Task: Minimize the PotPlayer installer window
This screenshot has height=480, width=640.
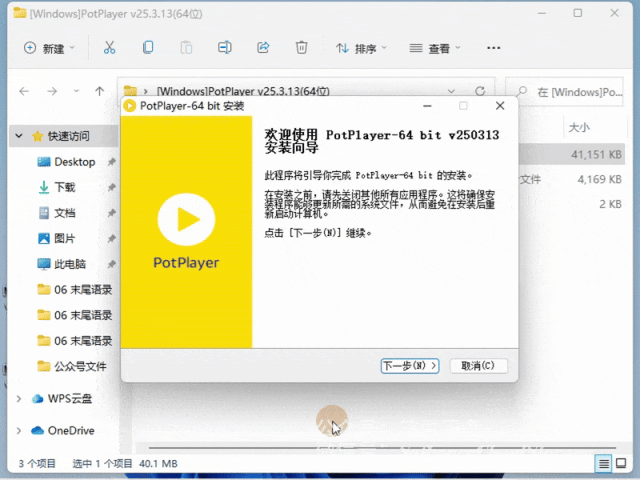Action: 427,106
